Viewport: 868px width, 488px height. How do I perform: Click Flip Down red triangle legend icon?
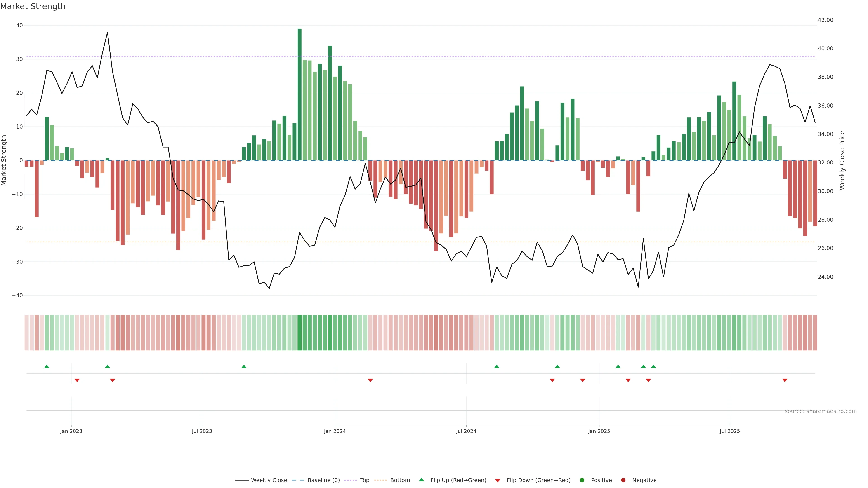[498, 480]
